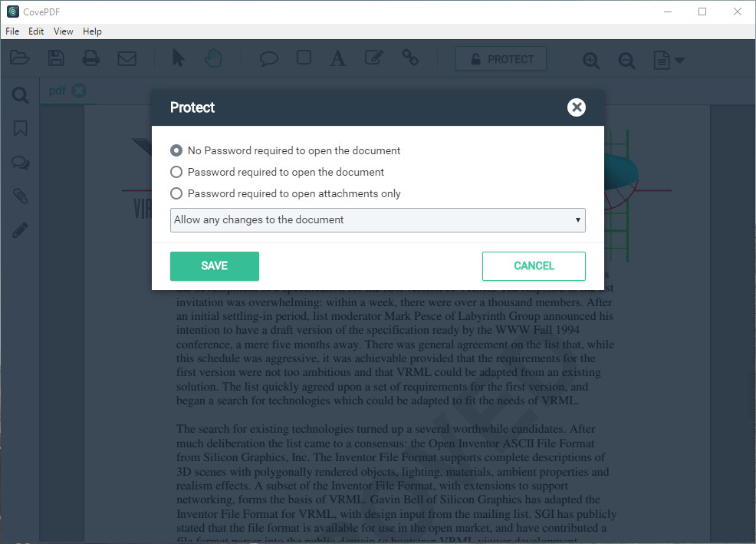The width and height of the screenshot is (756, 544).
Task: Open the File menu
Action: pos(12,31)
